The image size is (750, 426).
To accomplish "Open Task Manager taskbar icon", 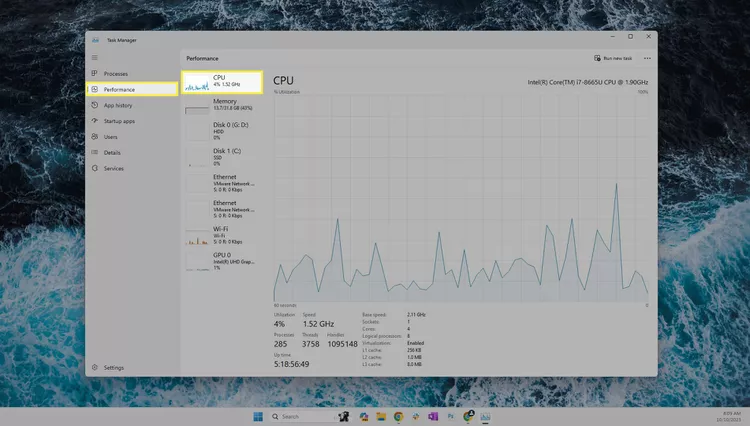I will pos(485,416).
